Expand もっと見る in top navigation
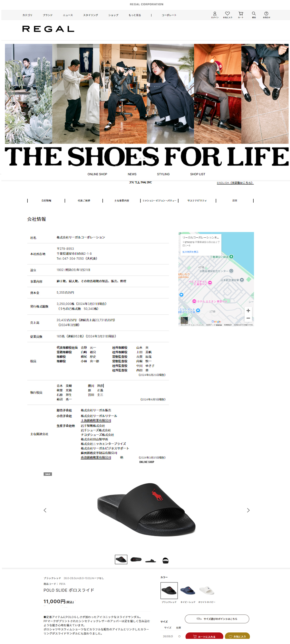Image resolution: width=290 pixels, height=644 pixels. pyautogui.click(x=135, y=15)
